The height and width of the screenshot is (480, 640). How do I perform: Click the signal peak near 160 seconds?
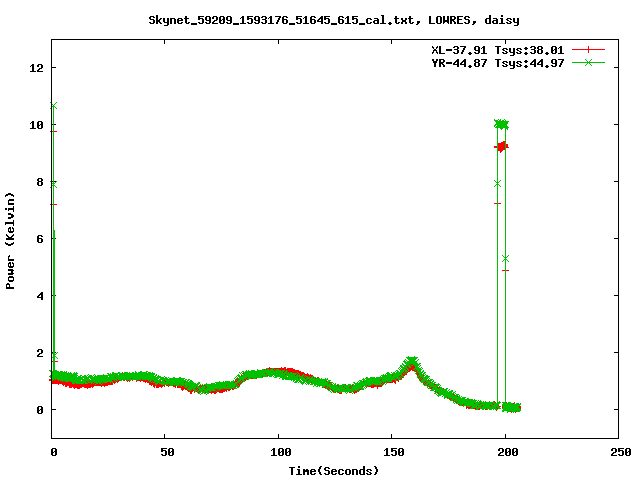412,362
